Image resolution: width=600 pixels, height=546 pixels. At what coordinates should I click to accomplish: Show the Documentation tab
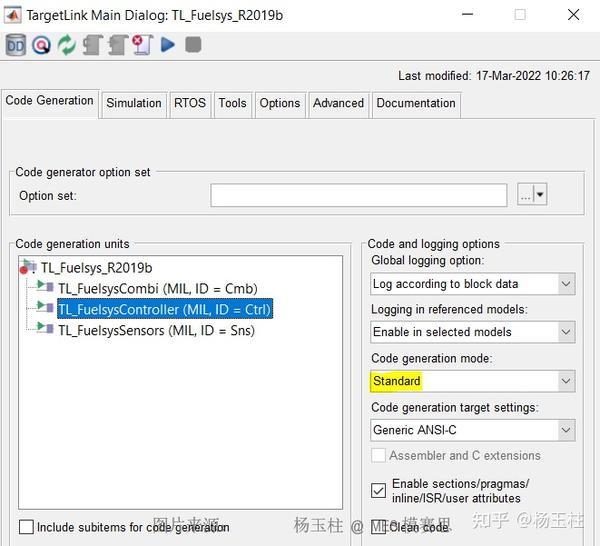tap(416, 104)
